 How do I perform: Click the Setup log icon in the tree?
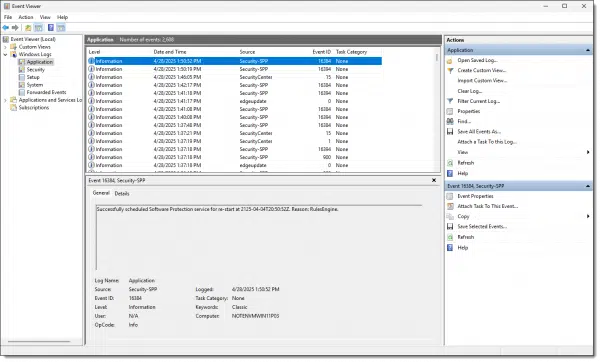[22, 77]
